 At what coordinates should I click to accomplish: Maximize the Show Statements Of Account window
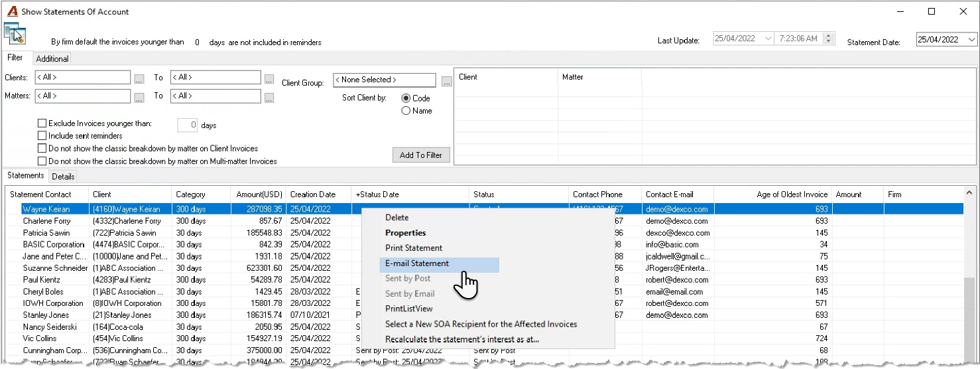[932, 11]
